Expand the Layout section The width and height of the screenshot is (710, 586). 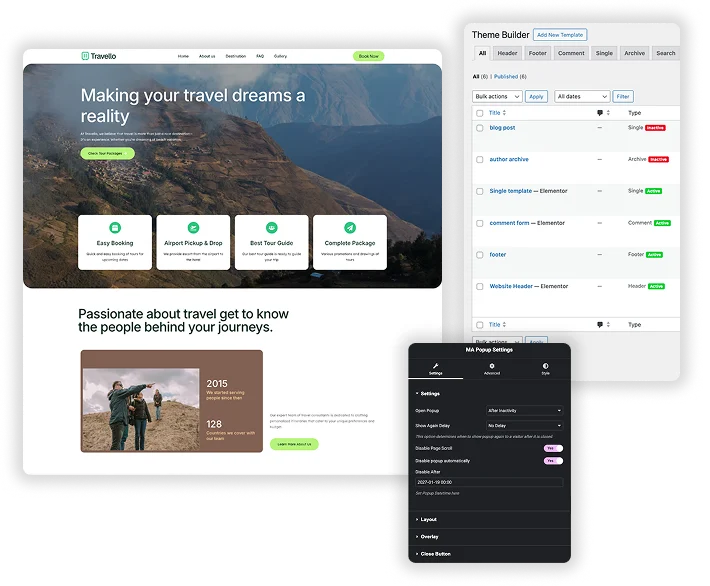[x=426, y=519]
